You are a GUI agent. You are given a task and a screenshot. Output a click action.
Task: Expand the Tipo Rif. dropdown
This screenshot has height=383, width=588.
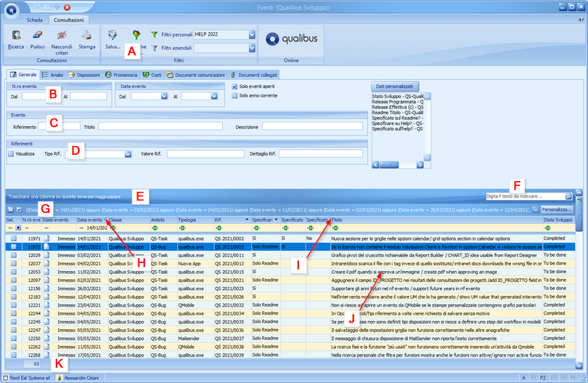click(128, 154)
